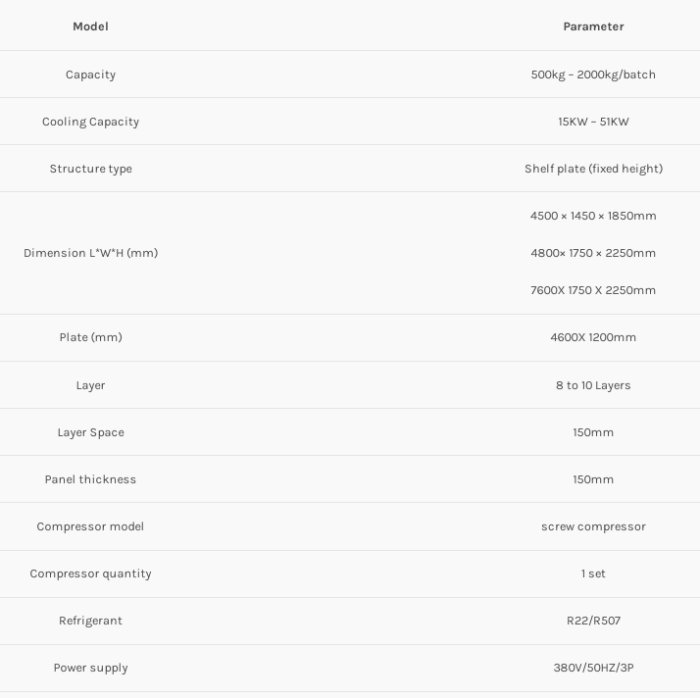
Task: Click the Shelf plate (fixed height) value
Action: (x=593, y=169)
